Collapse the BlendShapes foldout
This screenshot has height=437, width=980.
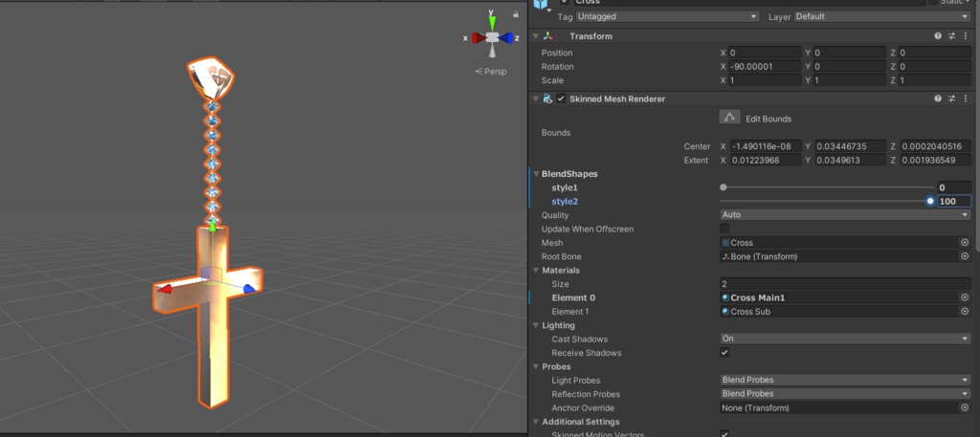click(x=536, y=173)
